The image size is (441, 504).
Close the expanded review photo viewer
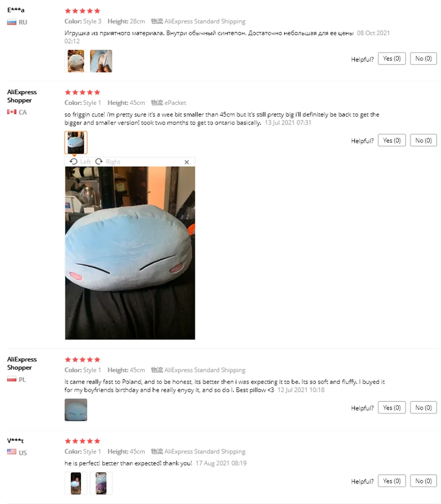click(x=187, y=162)
